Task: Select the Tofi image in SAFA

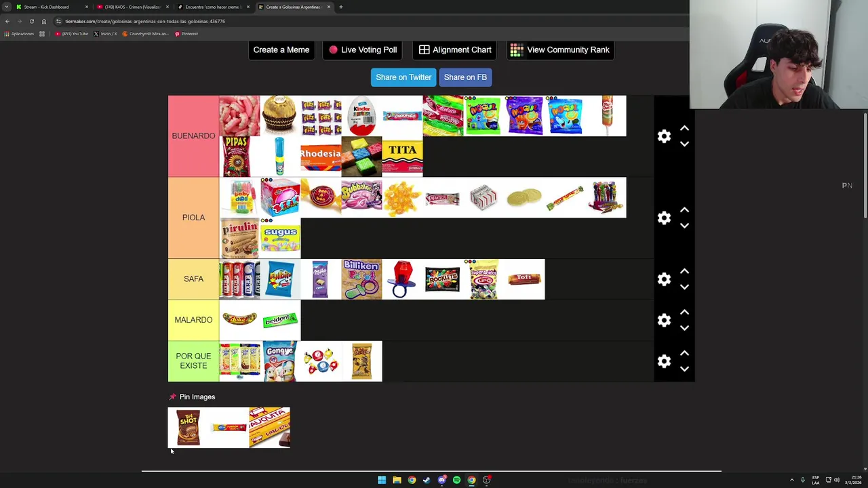Action: (524, 279)
